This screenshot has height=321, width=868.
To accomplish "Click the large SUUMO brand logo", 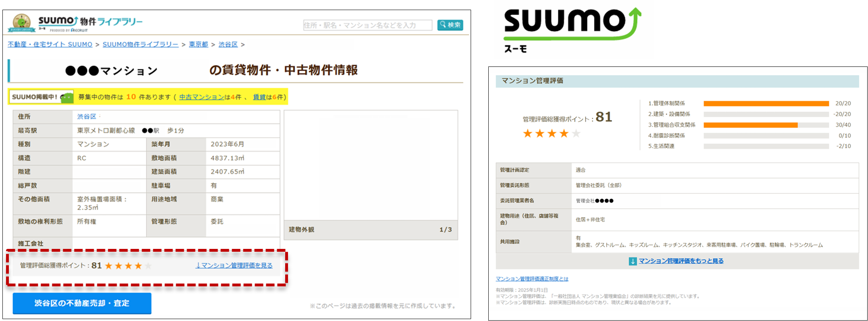I will (x=572, y=29).
